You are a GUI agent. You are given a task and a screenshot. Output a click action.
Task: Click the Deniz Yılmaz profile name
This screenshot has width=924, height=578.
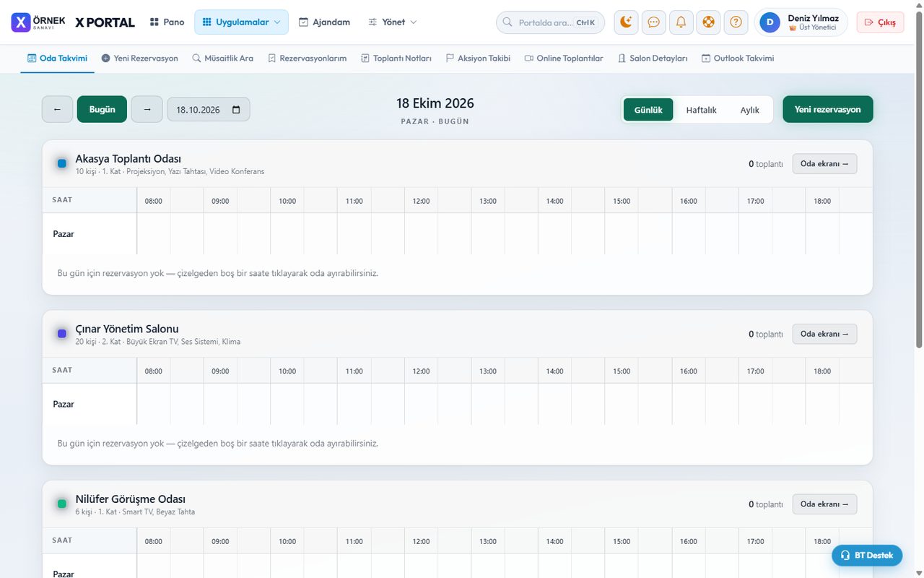(x=814, y=18)
